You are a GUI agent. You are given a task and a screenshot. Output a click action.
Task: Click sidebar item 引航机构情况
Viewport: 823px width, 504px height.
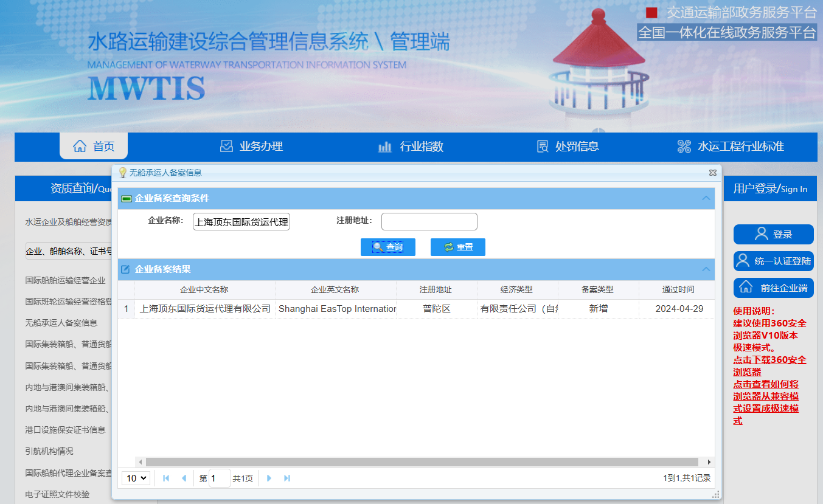point(49,451)
